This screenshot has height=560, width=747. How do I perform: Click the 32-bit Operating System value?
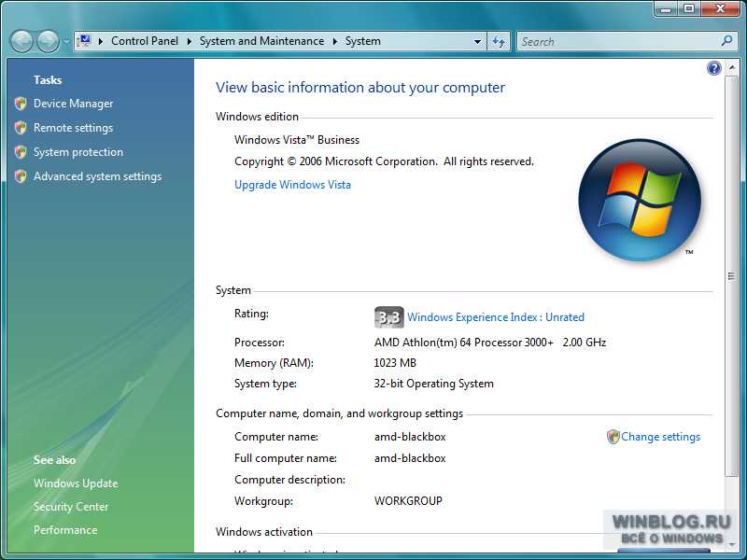[433, 384]
